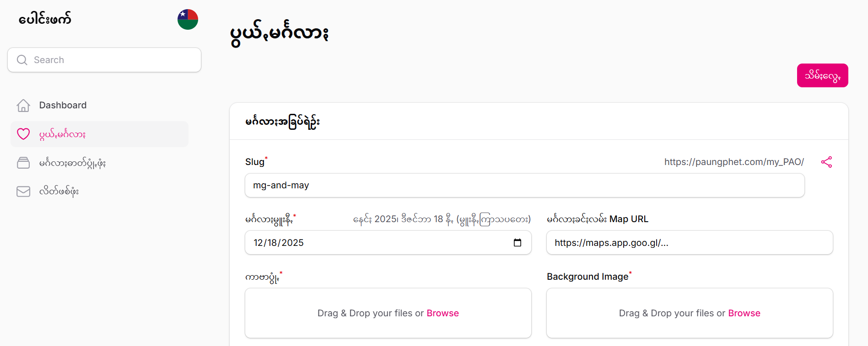Click the app logo text at top left
Viewport: 868px width, 346px height.
coord(45,19)
